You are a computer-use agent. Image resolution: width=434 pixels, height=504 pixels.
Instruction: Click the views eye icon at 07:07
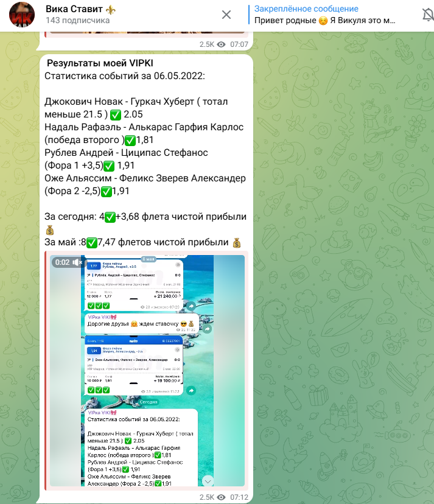221,44
